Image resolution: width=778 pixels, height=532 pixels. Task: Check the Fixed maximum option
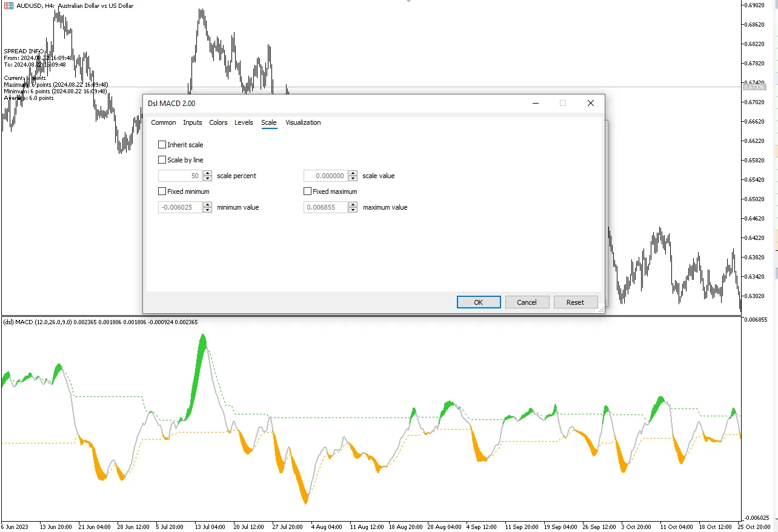pyautogui.click(x=308, y=191)
